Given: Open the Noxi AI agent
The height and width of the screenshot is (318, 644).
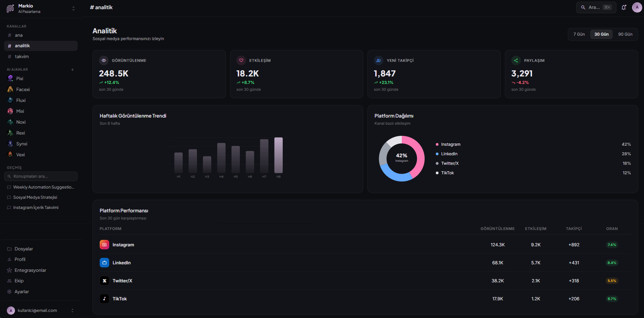Looking at the screenshot, I should point(21,122).
